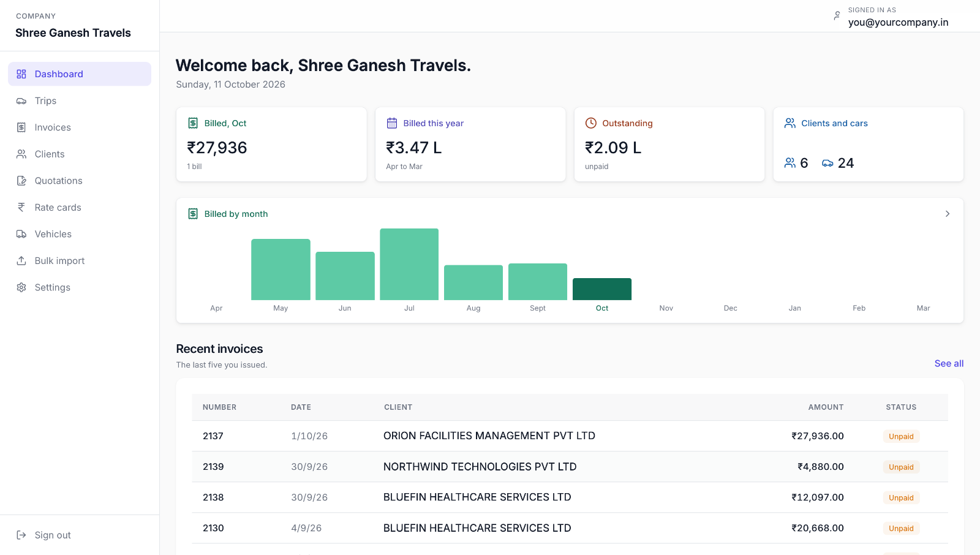Click ORION FACILITIES MANAGEMENT PVT LTD client
Viewport: 980px width, 555px height.
(x=489, y=436)
